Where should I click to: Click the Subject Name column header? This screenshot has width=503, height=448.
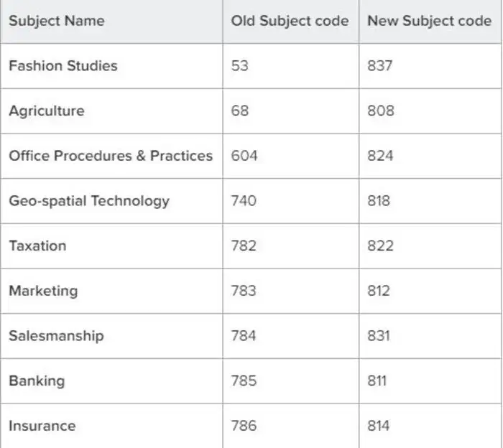[x=57, y=21]
